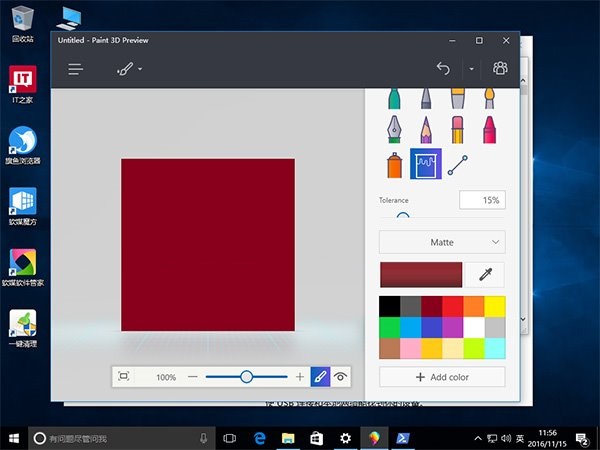Open the community people panel
This screenshot has width=600, height=450.
(x=500, y=69)
